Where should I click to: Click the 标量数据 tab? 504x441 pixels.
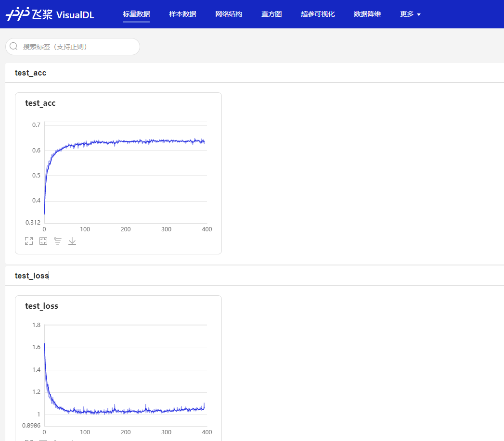(136, 14)
